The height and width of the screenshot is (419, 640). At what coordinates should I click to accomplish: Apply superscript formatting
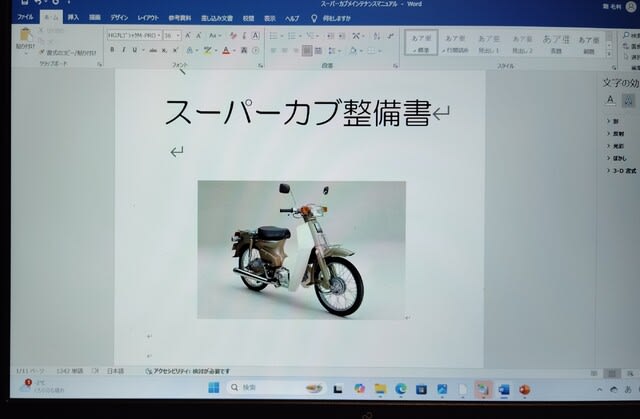[x=175, y=51]
